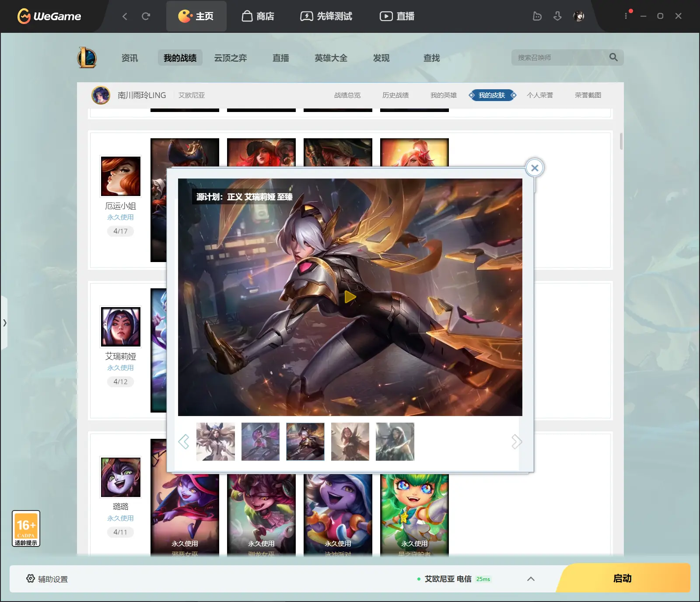Play the skin preview video
This screenshot has height=602, width=700.
tap(350, 297)
